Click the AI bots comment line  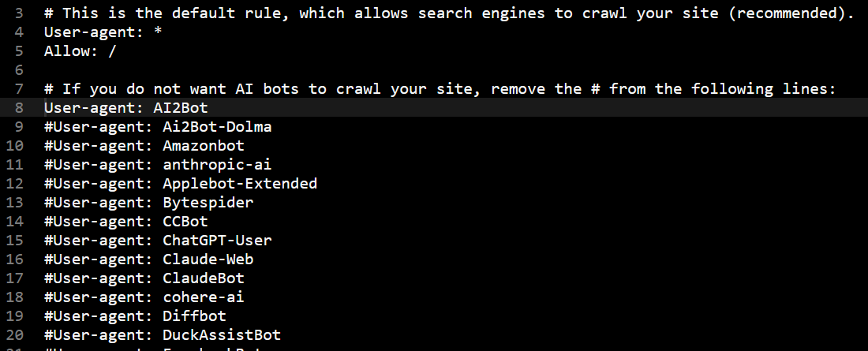(440, 89)
